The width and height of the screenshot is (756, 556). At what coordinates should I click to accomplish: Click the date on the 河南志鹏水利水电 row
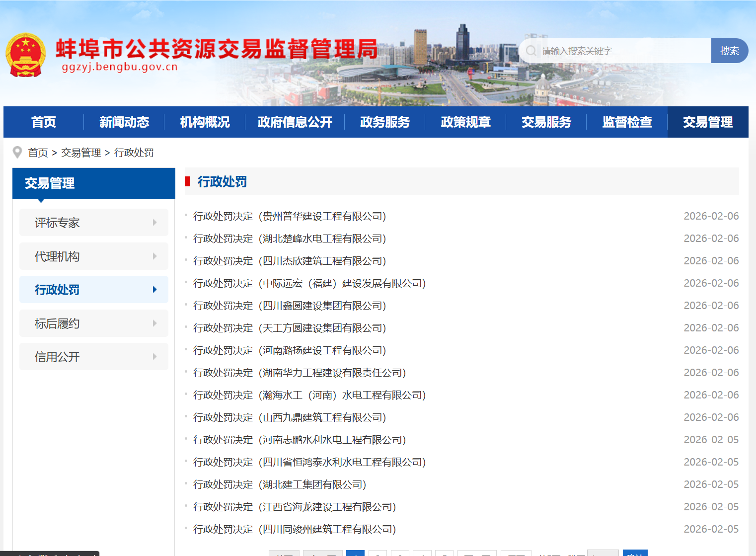pos(711,440)
